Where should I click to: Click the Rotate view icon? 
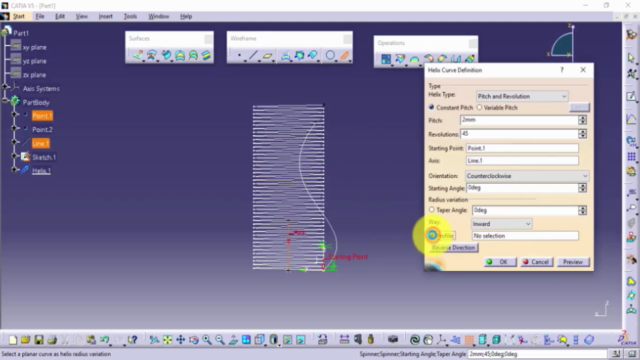click(193, 340)
